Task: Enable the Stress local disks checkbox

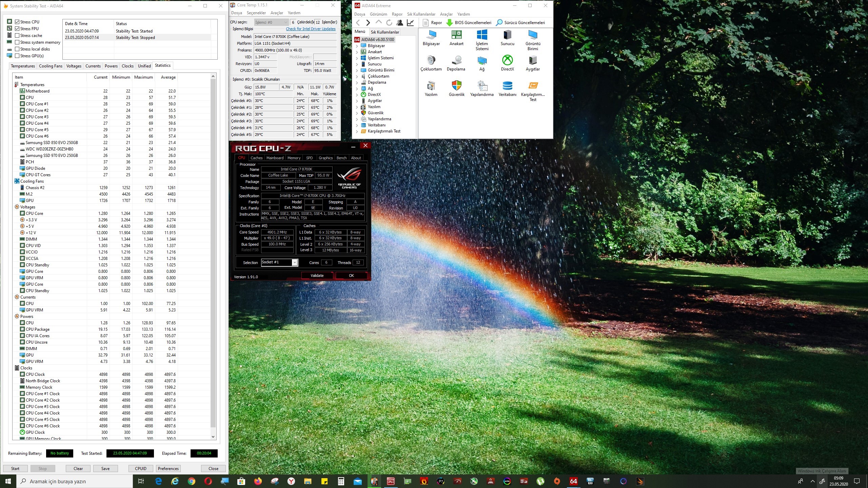Action: coord(17,49)
